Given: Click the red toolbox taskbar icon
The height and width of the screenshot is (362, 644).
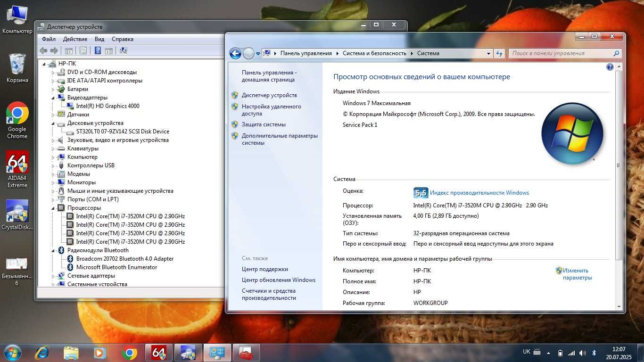Looking at the screenshot, I should coord(246,353).
